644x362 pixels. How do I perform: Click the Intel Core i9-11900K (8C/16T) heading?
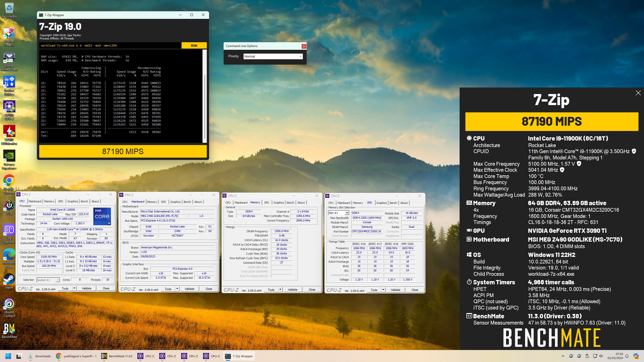point(568,139)
